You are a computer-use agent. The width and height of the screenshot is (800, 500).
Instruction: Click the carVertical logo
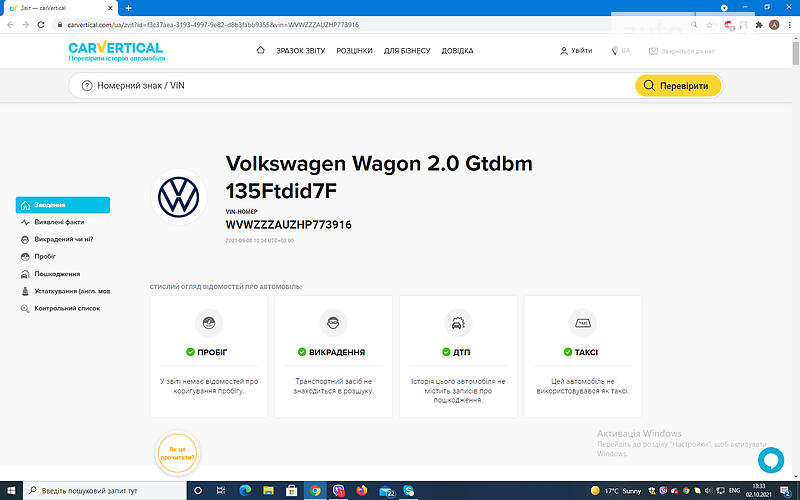(116, 51)
